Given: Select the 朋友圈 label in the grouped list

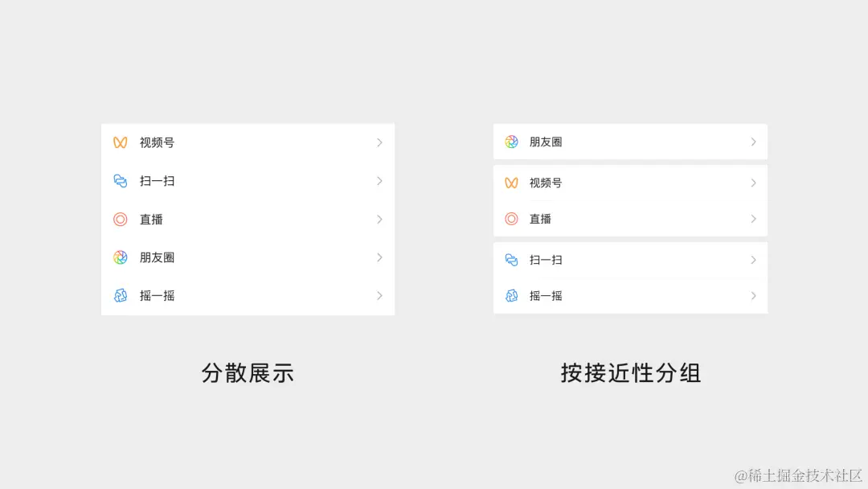Looking at the screenshot, I should point(546,142).
